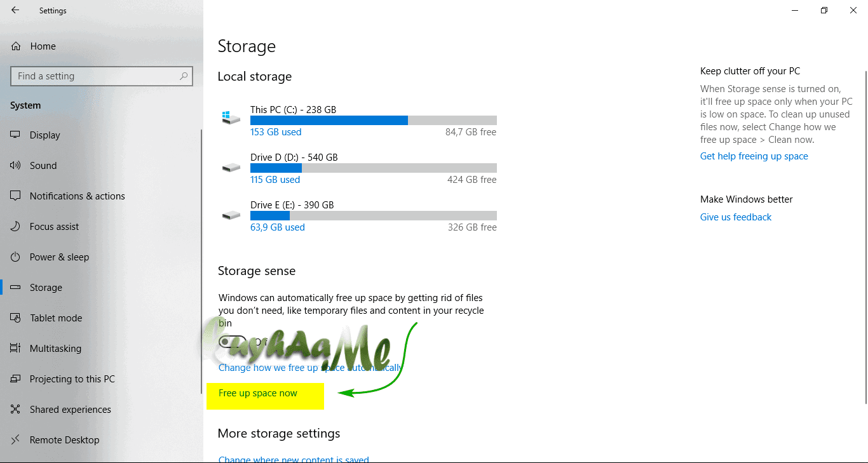Open the Display settings icon
The width and height of the screenshot is (868, 463).
point(16,135)
